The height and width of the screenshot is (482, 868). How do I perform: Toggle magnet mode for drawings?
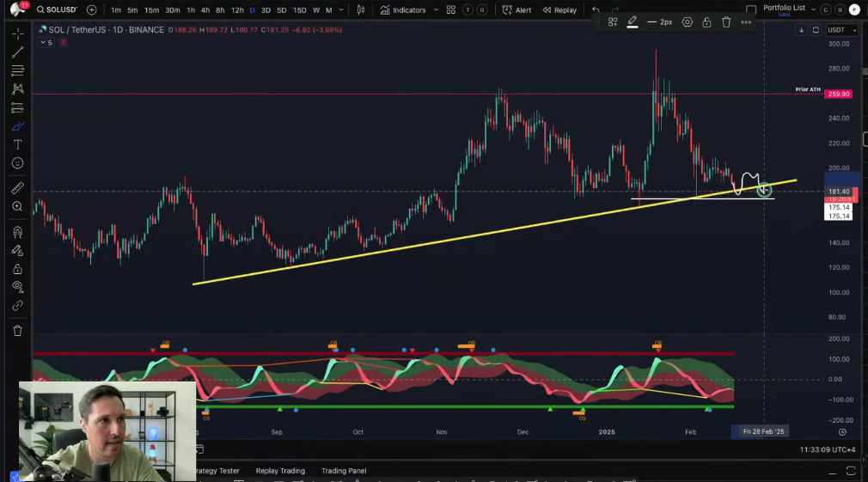pyautogui.click(x=18, y=232)
